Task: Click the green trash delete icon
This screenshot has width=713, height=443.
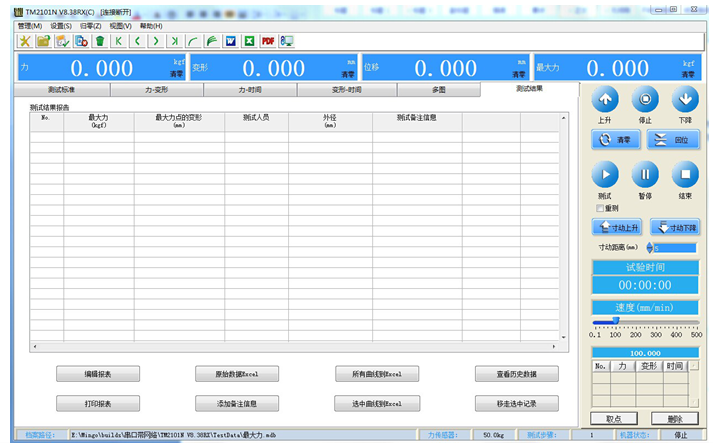Action: (100, 41)
